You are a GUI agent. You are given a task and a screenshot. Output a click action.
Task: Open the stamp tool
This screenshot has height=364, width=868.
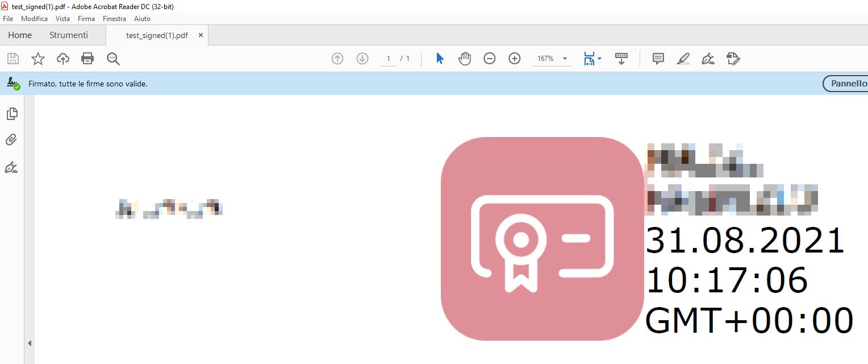tap(733, 59)
